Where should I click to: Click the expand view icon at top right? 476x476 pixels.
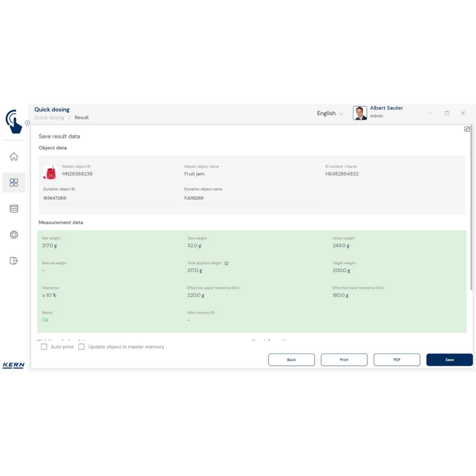[467, 129]
